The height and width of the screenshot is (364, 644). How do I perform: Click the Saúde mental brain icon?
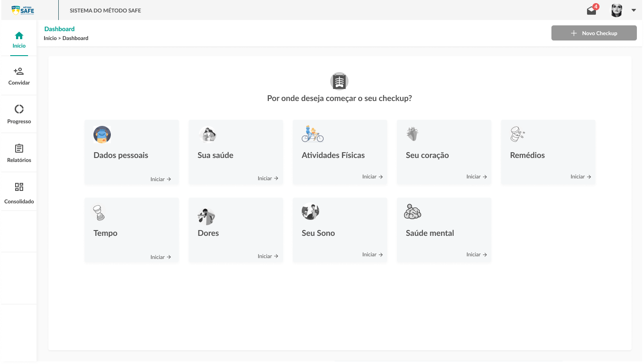click(413, 212)
